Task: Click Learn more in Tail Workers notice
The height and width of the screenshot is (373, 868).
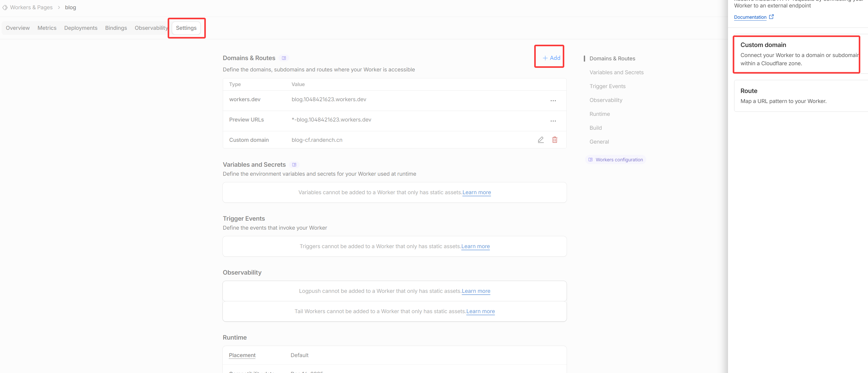Action: (x=480, y=311)
